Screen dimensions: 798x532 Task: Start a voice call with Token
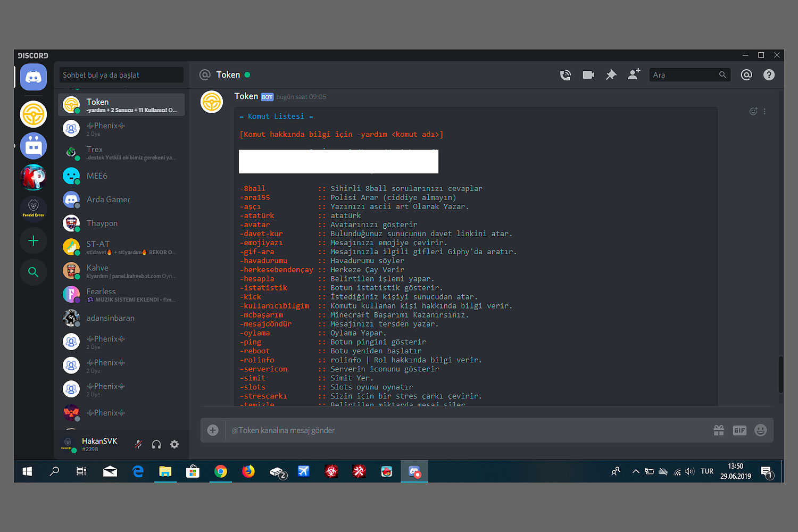[x=566, y=75]
